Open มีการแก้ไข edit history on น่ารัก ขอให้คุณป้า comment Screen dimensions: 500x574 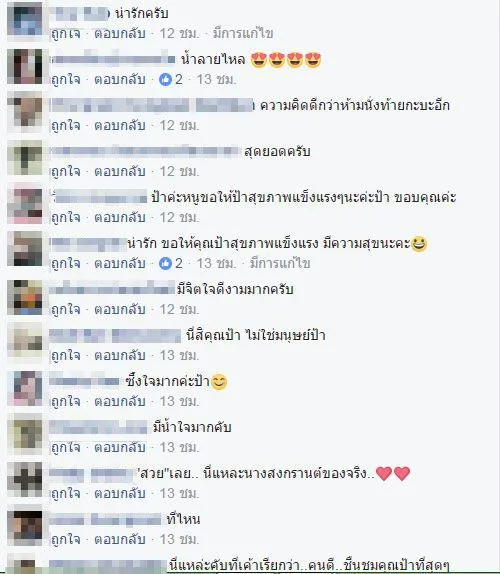pyautogui.click(x=280, y=263)
